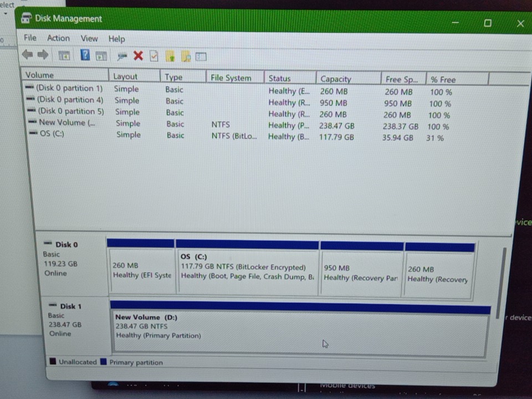Toggle Show/Hide Action Pane icon
The width and height of the screenshot is (532, 399).
pos(101,56)
